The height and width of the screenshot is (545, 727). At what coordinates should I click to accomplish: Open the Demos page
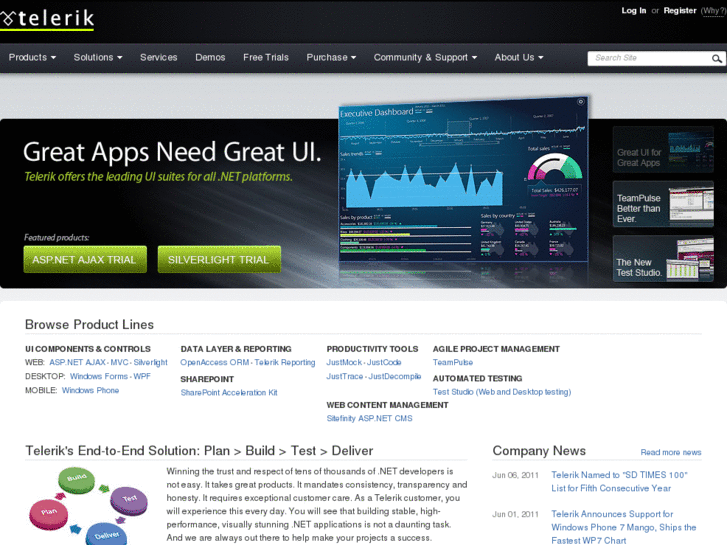coord(210,58)
